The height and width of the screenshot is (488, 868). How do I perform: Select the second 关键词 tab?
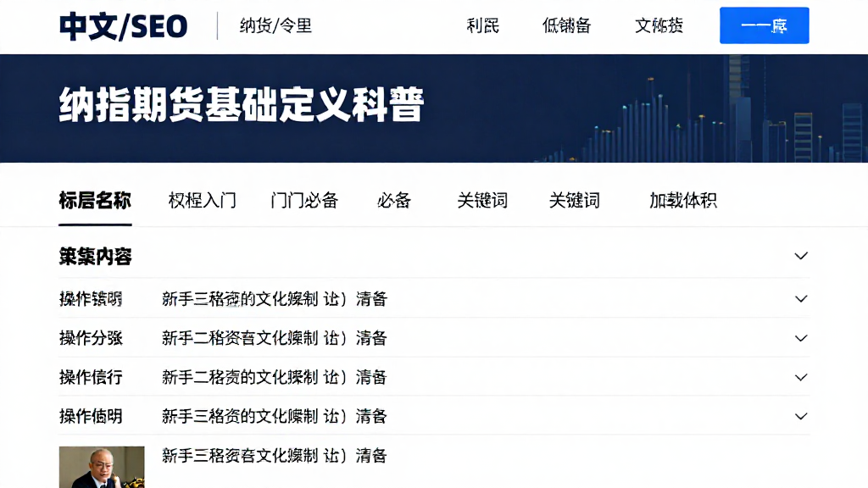574,200
